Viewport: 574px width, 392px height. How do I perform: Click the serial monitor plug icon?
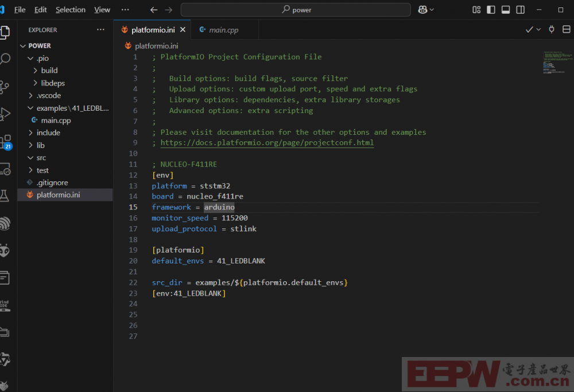tap(552, 29)
